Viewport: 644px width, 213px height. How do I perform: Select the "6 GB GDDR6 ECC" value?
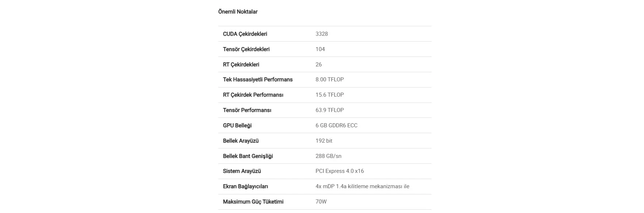coord(336,125)
